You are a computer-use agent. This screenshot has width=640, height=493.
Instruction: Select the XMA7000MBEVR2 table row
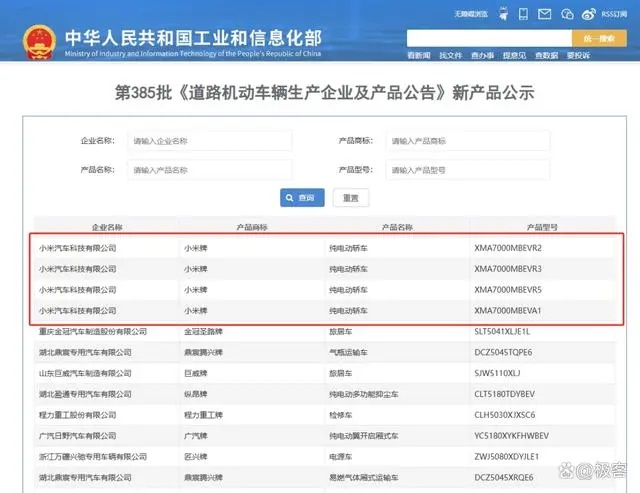coord(328,246)
